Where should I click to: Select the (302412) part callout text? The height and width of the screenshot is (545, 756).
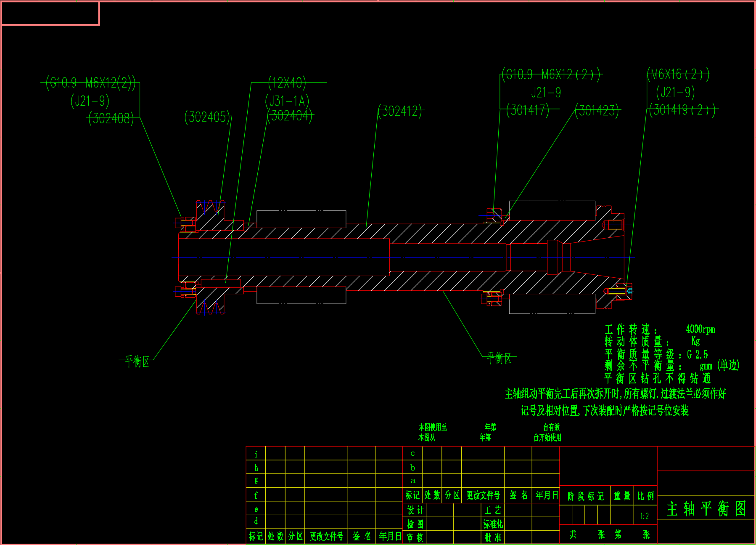400,111
